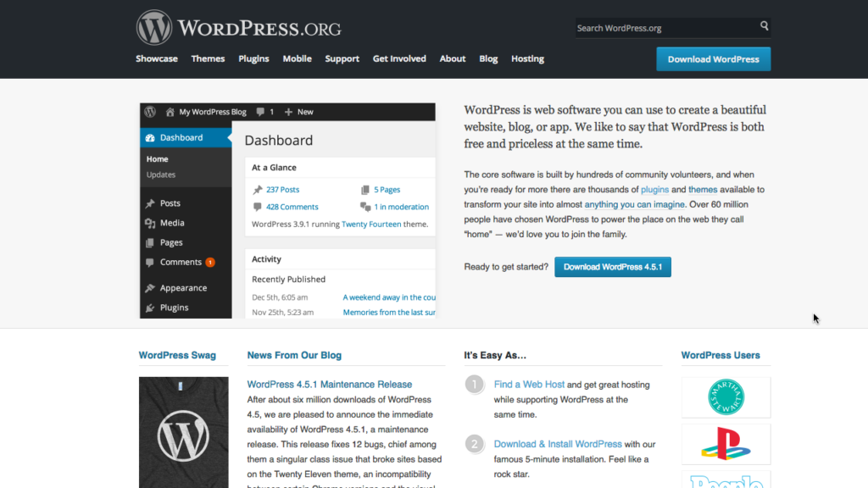This screenshot has width=868, height=488.
Task: Click the Plugins plug icon in sidebar
Action: [150, 308]
